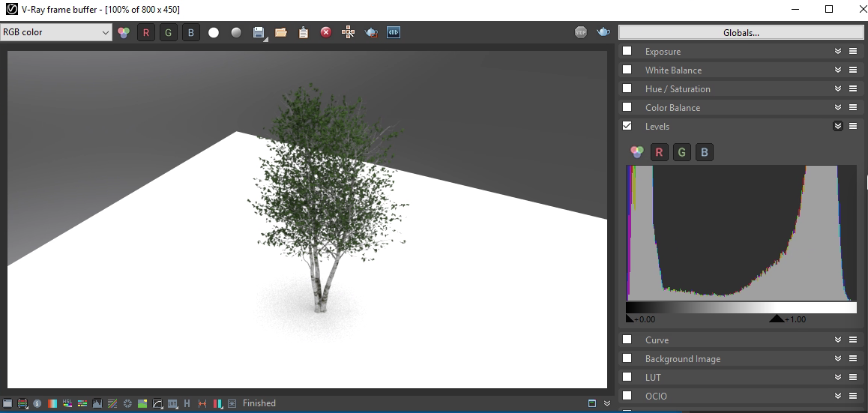This screenshot has height=413, width=868.
Task: Load image using open folder icon
Action: 280,33
